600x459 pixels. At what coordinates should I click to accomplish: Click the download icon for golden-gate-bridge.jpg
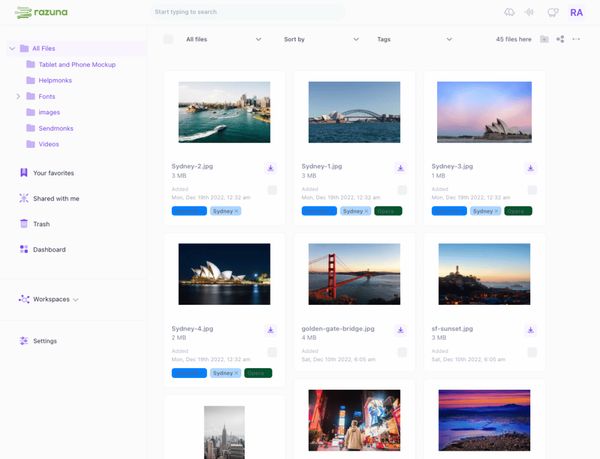click(x=400, y=330)
